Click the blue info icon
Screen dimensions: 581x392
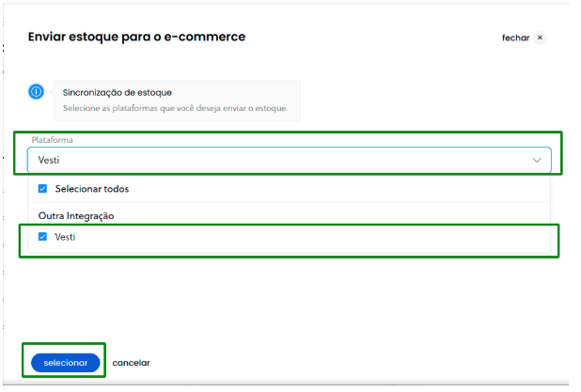pyautogui.click(x=37, y=91)
